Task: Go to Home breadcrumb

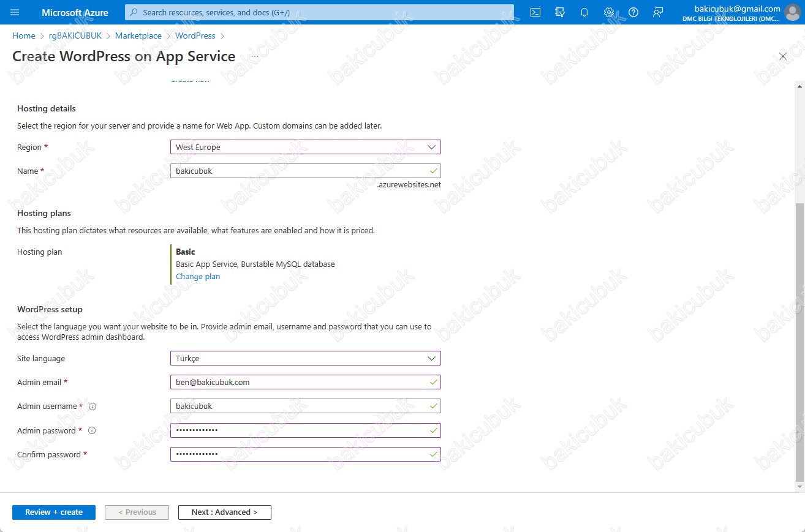Action: click(x=24, y=36)
